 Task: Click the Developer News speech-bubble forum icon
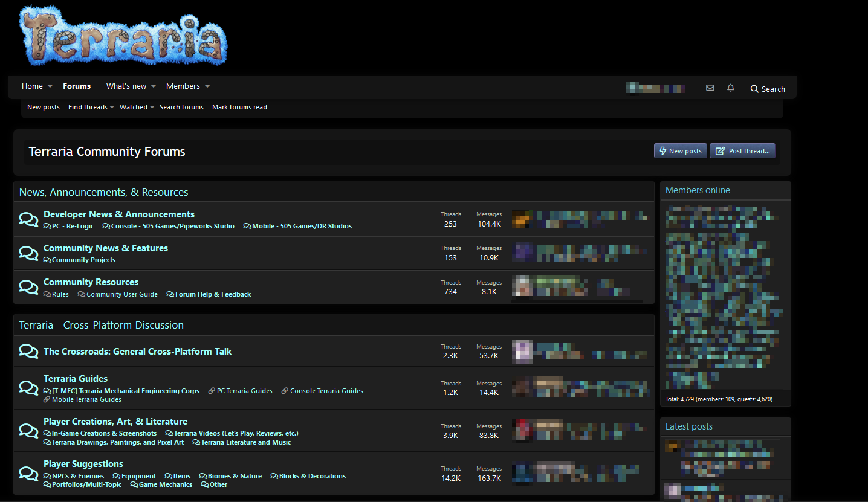28,219
